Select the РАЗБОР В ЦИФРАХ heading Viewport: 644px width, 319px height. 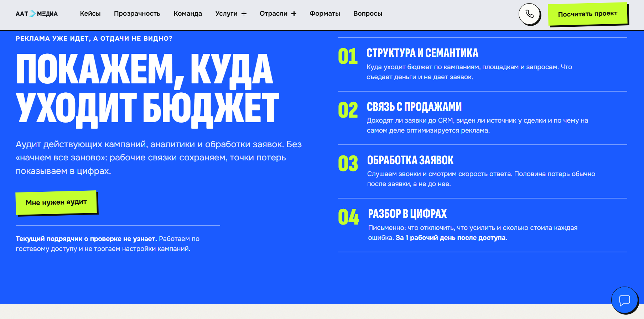pyautogui.click(x=407, y=213)
